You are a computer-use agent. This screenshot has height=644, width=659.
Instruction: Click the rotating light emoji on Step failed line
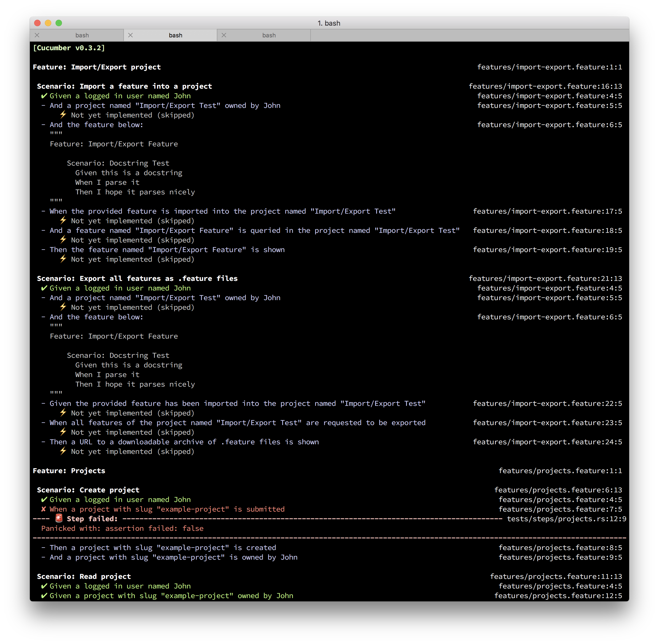59,518
